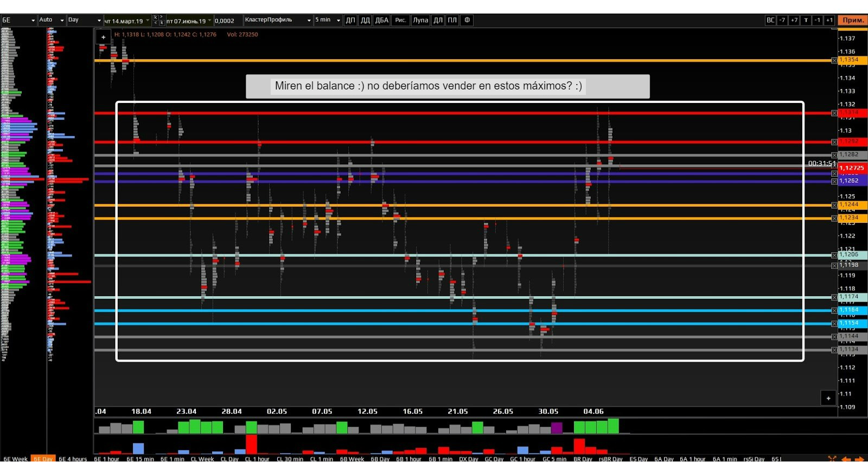Switch to the 6E Week tab

[15, 459]
